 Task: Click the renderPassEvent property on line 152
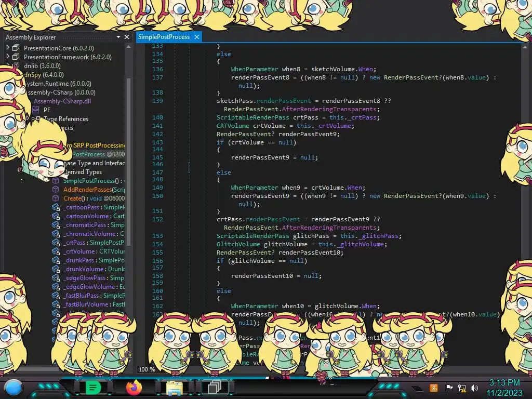(x=273, y=219)
